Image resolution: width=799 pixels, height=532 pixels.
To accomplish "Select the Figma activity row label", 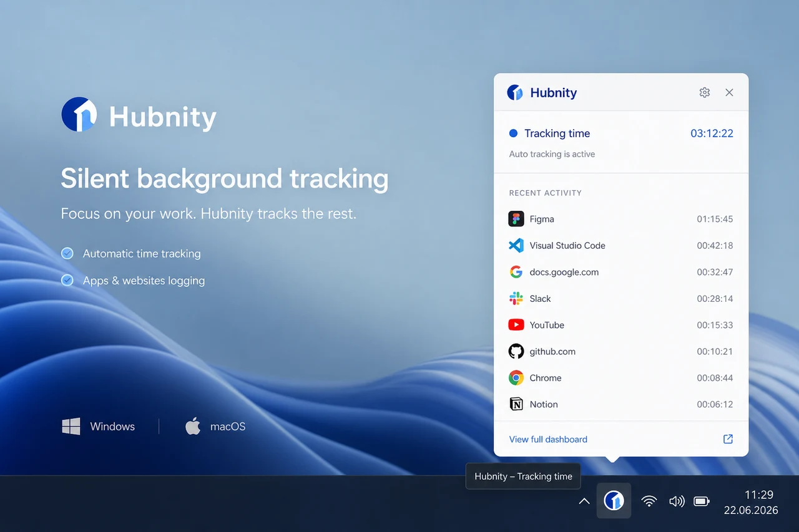I will 542,219.
